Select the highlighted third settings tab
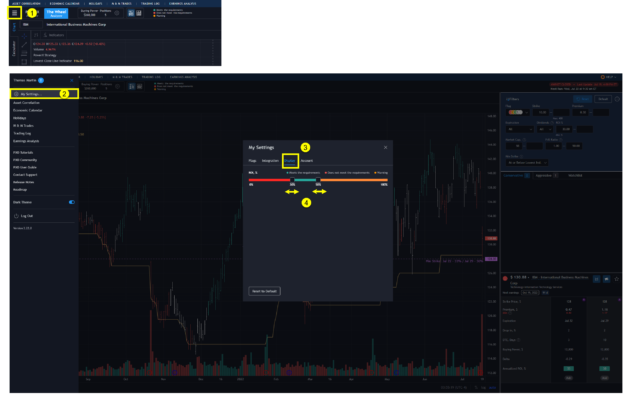Viewport: 632px width, 400px height. pyautogui.click(x=290, y=160)
